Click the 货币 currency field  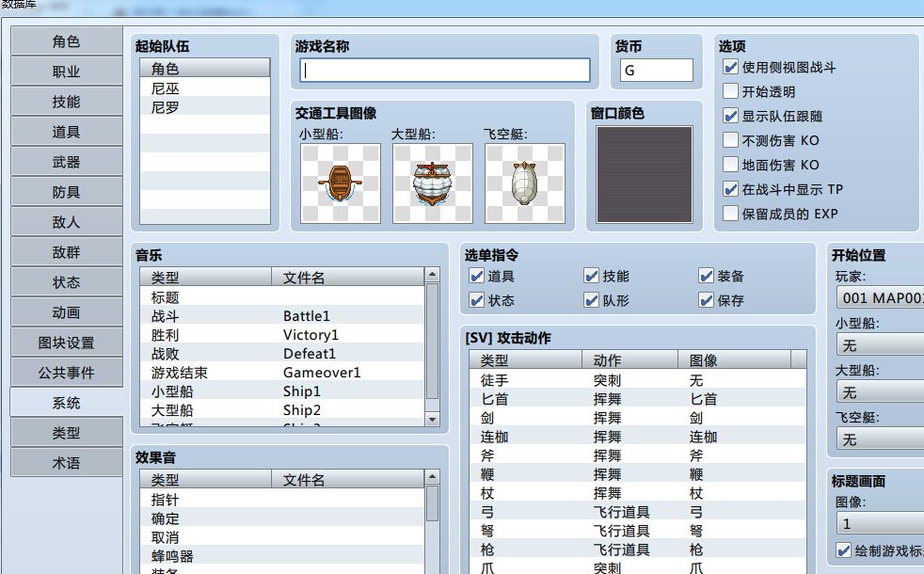click(x=656, y=71)
